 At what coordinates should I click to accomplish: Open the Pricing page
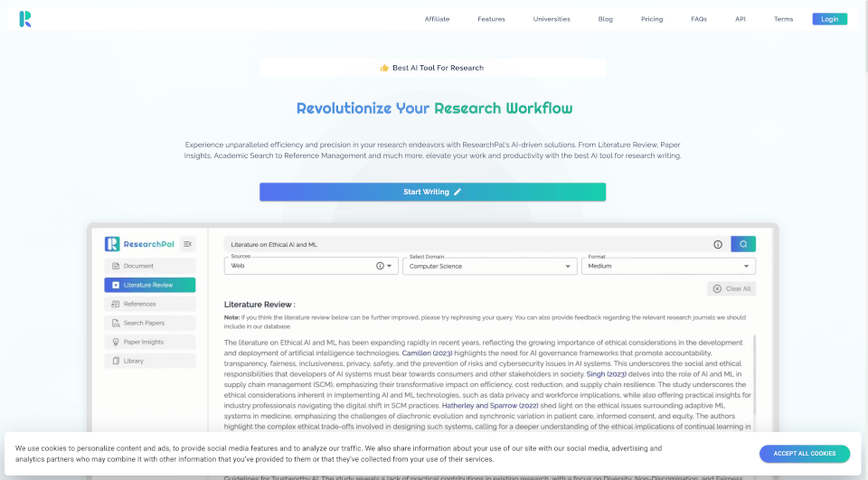[x=652, y=19]
